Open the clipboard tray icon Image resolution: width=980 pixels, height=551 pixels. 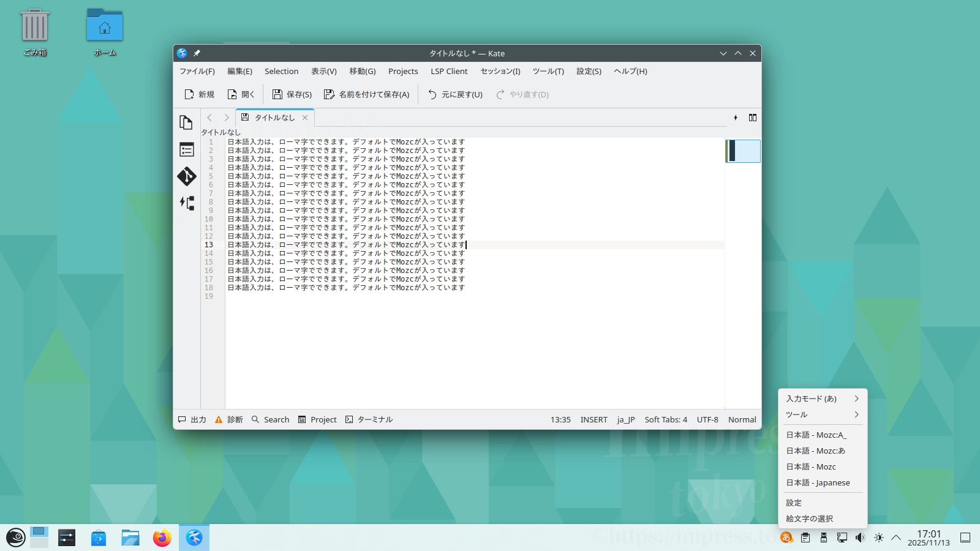tap(805, 538)
